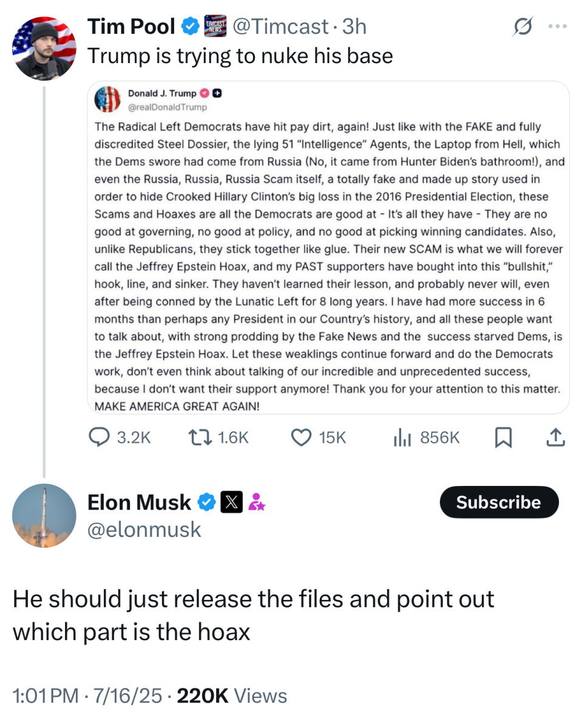Screen dimensions: 582x728
Task: Click the repost icon showing 1.6K
Action: (x=200, y=437)
